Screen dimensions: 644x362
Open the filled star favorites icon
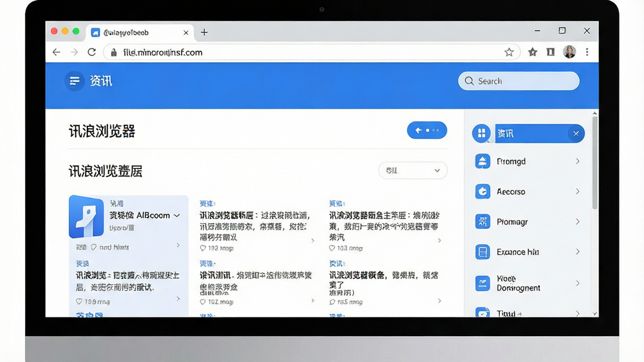click(x=533, y=52)
